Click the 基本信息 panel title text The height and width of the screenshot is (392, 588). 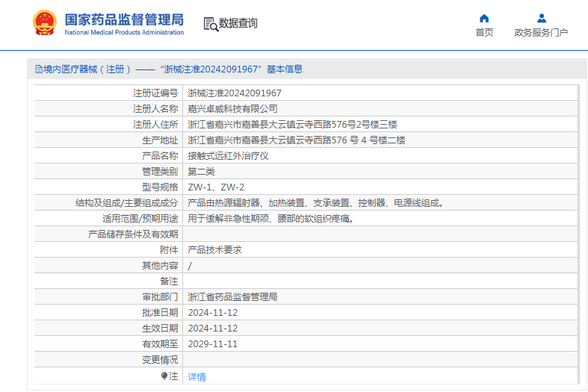[285, 69]
